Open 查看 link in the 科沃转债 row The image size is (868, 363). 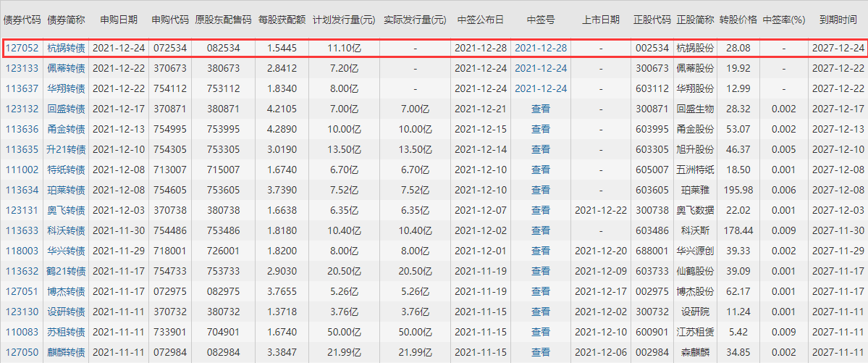click(x=540, y=230)
